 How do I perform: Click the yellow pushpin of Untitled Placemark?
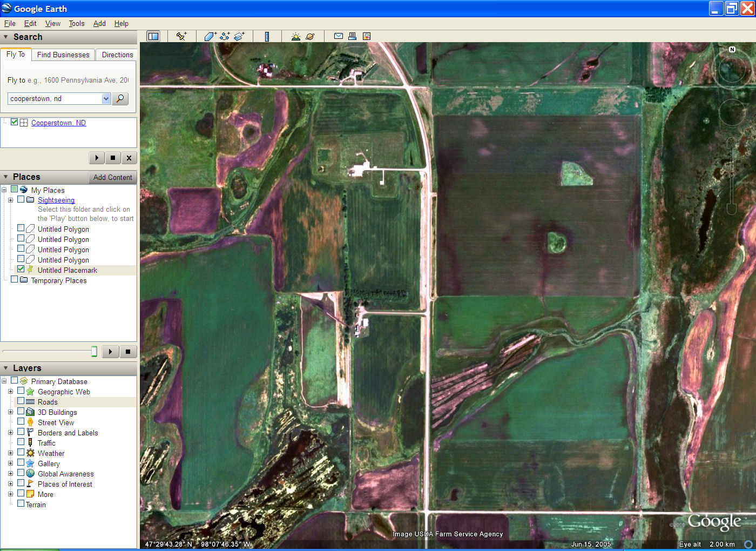pyautogui.click(x=30, y=269)
